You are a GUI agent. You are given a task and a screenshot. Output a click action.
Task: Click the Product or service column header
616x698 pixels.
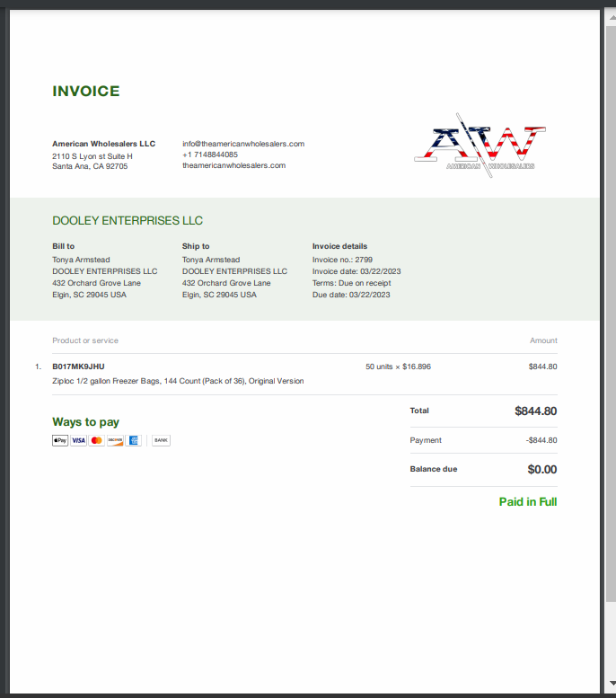[x=85, y=340]
